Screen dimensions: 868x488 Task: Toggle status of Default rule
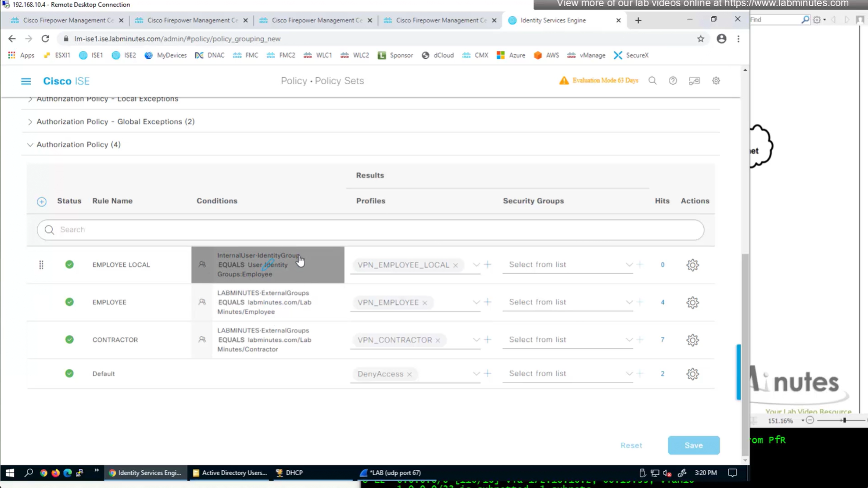[69, 374]
